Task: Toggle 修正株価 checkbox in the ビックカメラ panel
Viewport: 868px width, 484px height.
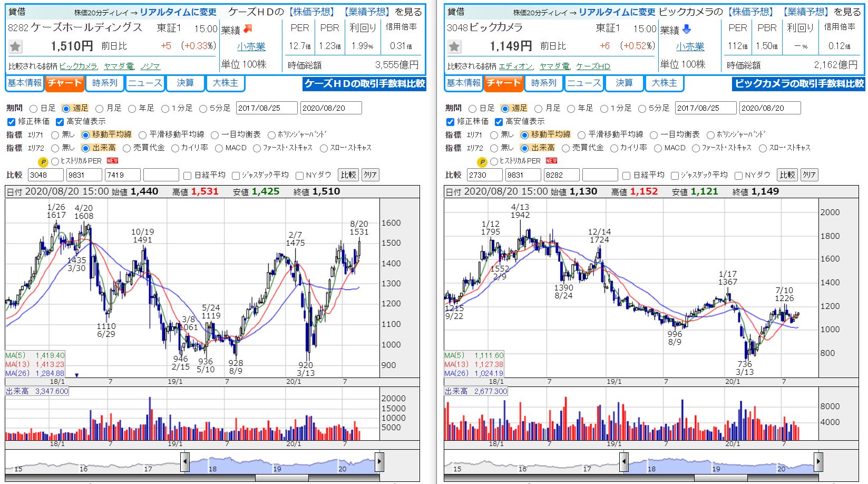Action: pos(450,122)
